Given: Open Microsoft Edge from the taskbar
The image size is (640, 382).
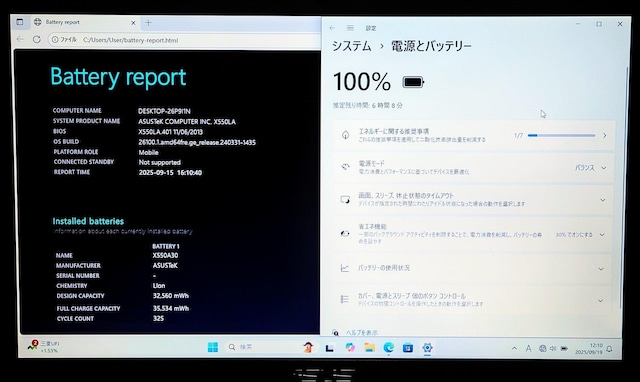Looking at the screenshot, I should (x=389, y=347).
